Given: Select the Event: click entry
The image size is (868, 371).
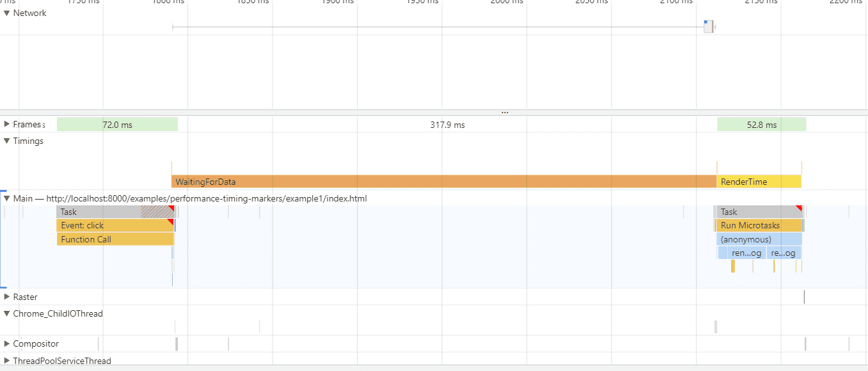Looking at the screenshot, I should click(x=115, y=225).
